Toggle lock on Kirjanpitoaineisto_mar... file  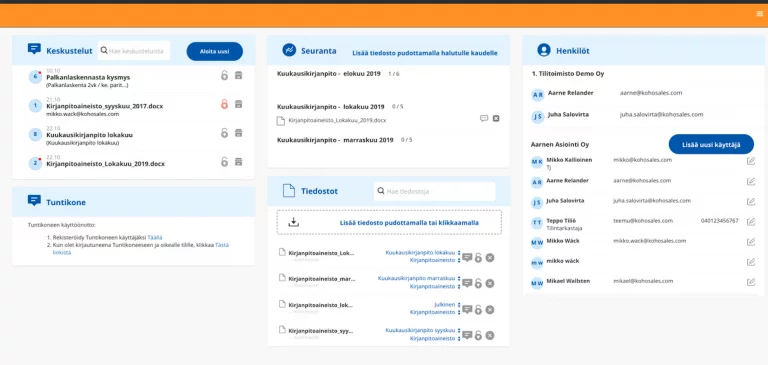pyautogui.click(x=479, y=283)
